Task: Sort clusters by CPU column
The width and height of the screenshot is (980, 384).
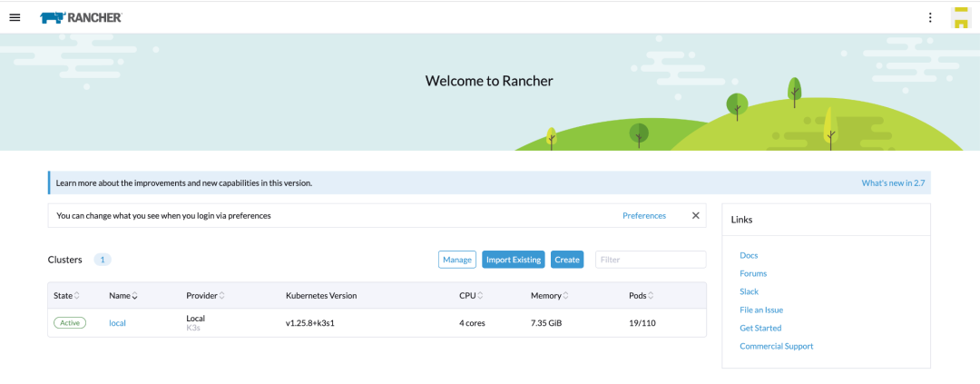Action: pos(471,296)
